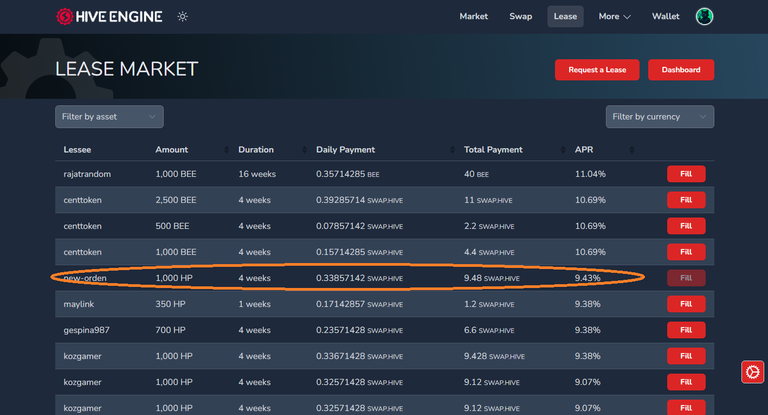Click the 6.6 SWAP.HIVE total payment
This screenshot has height=415, width=768.
coord(489,330)
